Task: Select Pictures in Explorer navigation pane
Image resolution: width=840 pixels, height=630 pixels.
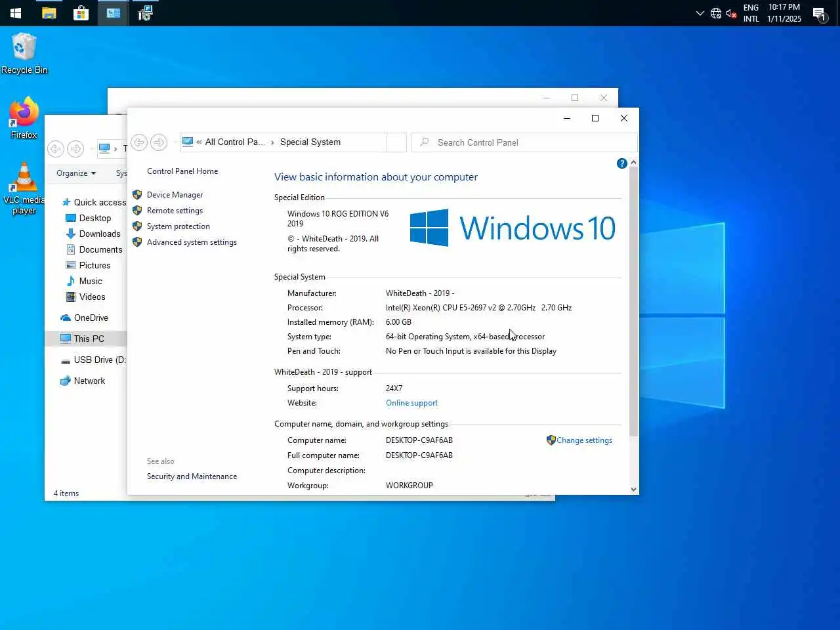Action: point(88,265)
